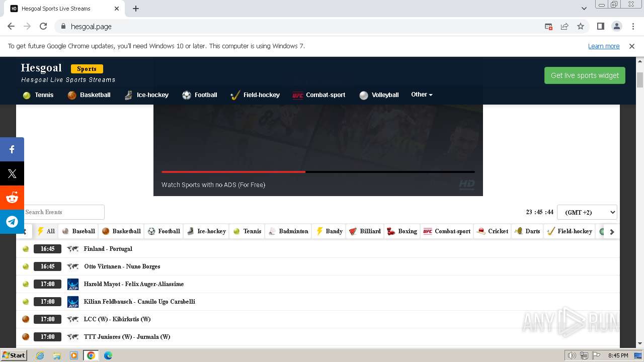Image resolution: width=644 pixels, height=362 pixels.
Task: Click Learn more link in update banner
Action: (x=604, y=46)
